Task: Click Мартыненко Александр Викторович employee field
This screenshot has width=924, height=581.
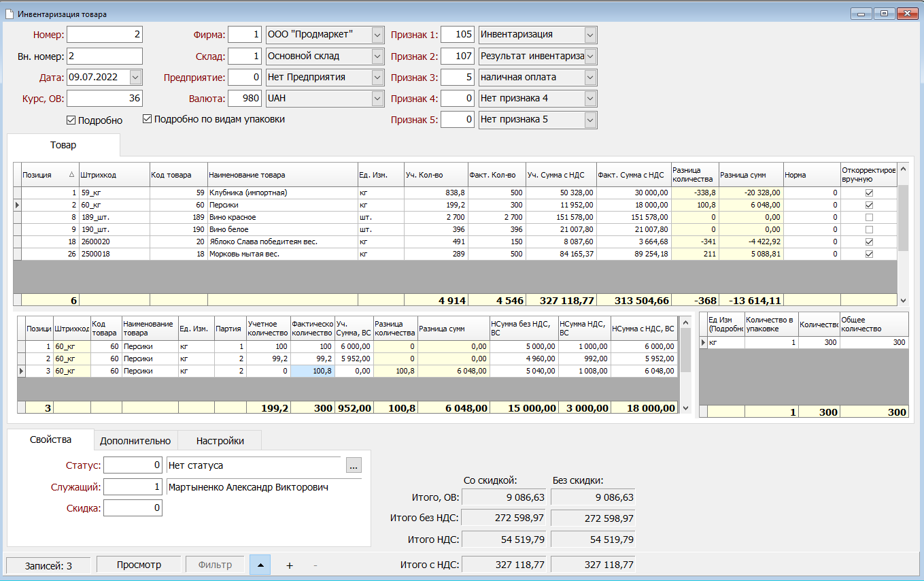Action: [264, 487]
